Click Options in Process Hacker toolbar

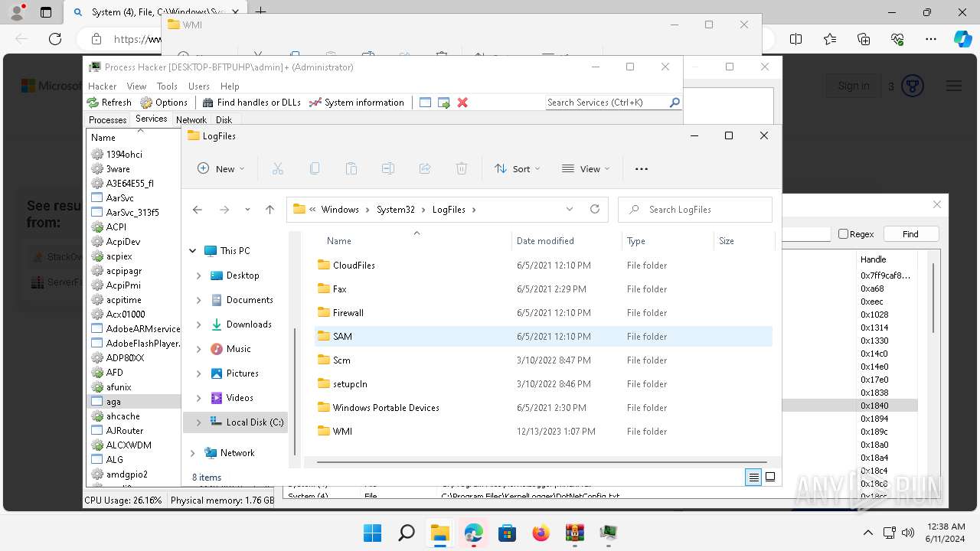164,103
